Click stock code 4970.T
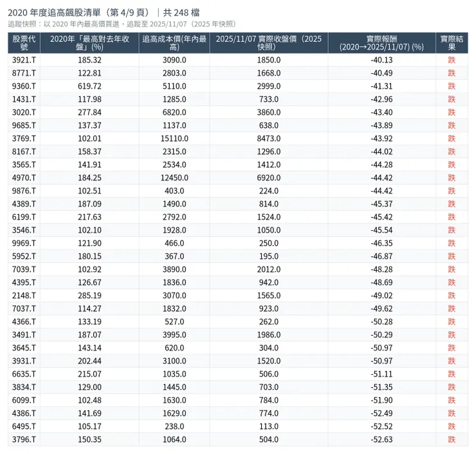This screenshot has height=454, width=476. pos(24,177)
